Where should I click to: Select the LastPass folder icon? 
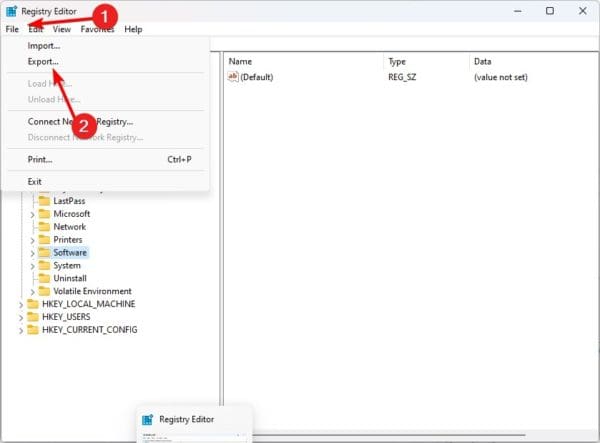(44, 201)
